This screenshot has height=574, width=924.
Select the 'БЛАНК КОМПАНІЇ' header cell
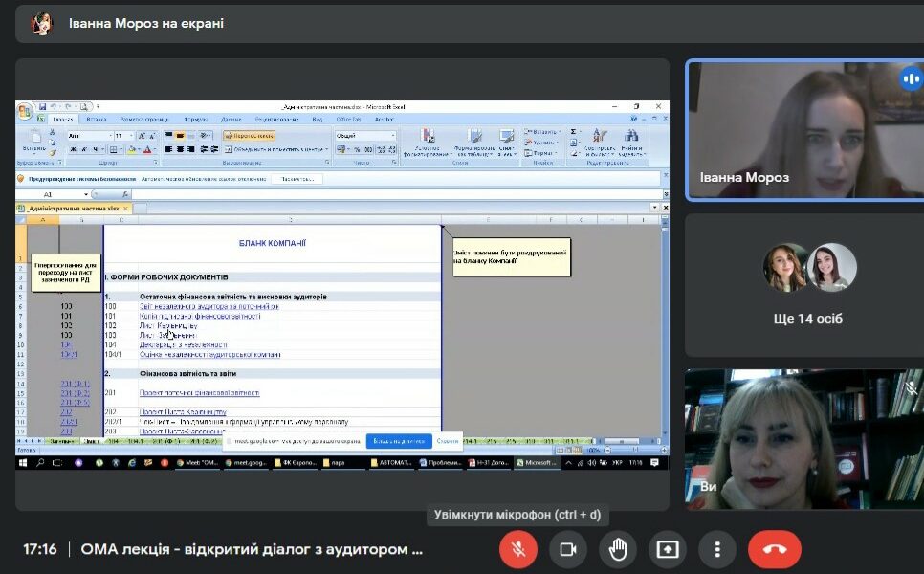pos(273,243)
